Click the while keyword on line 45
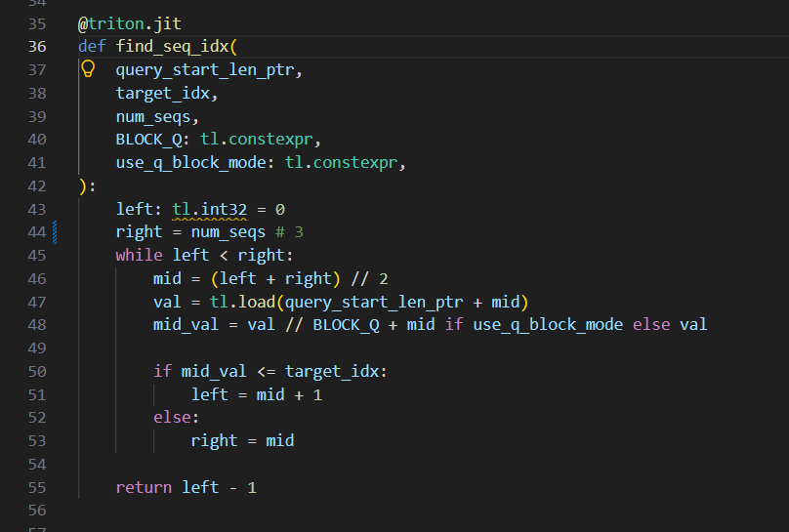 click(x=140, y=256)
